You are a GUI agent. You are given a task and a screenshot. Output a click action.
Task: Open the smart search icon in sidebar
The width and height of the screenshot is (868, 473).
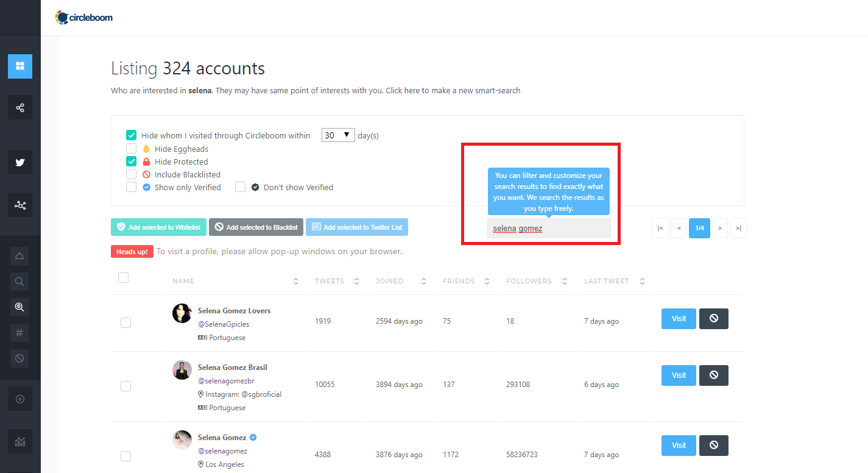[x=19, y=307]
